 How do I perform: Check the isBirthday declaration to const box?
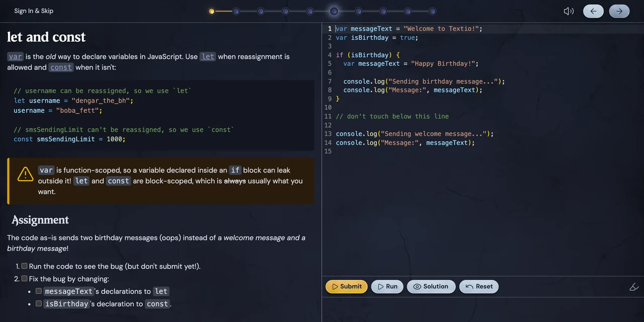pos(39,303)
